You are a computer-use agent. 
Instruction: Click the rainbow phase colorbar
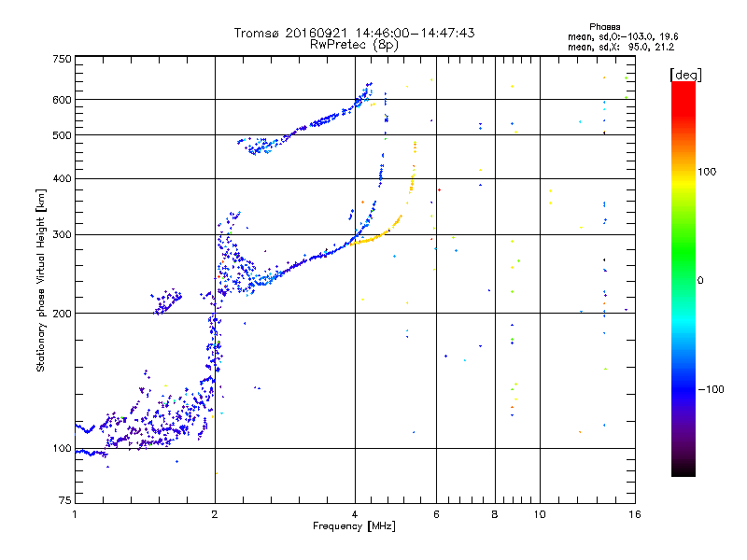click(684, 278)
